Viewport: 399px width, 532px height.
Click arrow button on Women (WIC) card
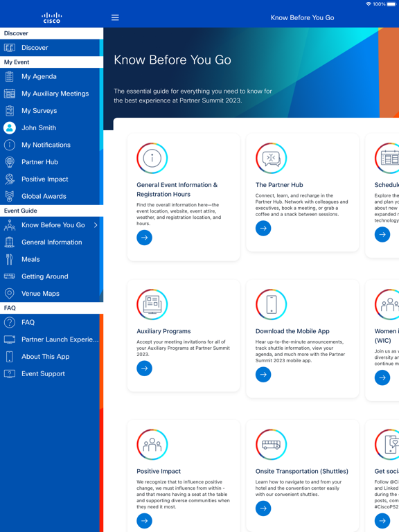382,378
